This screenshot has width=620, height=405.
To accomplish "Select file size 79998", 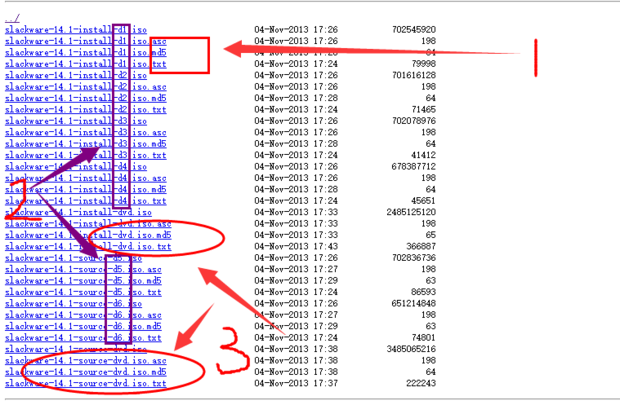I will [424, 64].
